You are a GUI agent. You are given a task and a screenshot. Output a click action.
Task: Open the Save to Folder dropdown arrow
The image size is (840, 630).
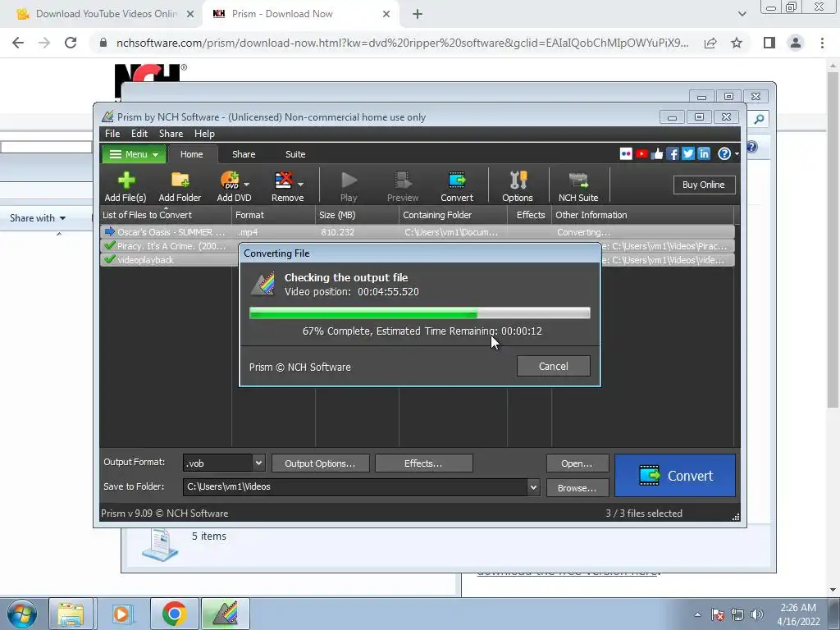coord(533,487)
